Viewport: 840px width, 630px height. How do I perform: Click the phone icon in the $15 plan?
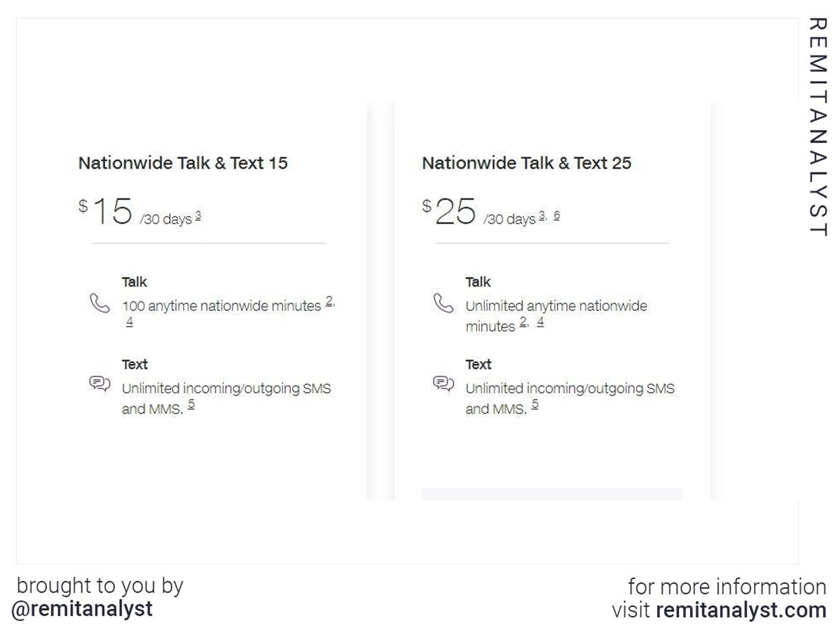click(x=100, y=303)
